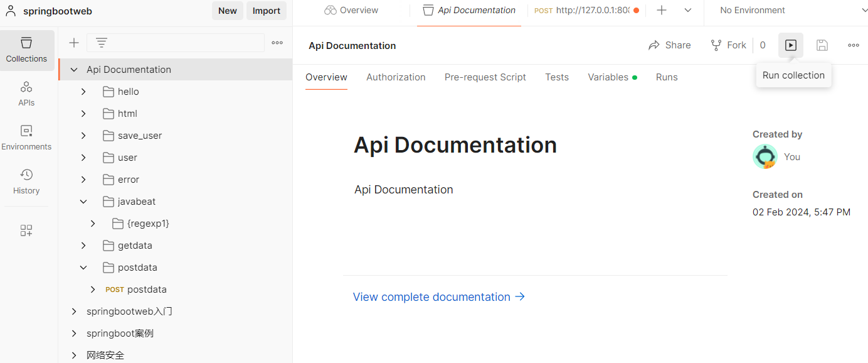Click the plus icon to create new collection
The image size is (868, 363).
click(x=74, y=43)
